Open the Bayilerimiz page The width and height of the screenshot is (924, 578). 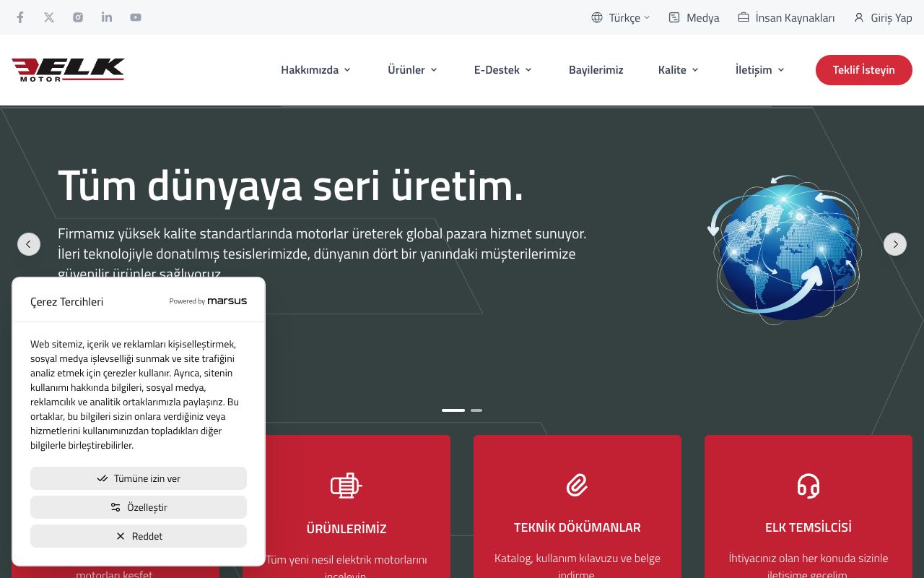(596, 70)
